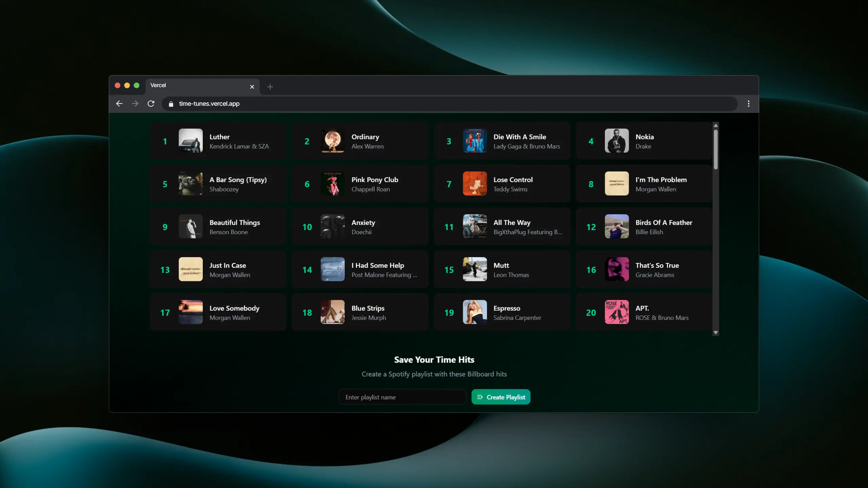Click the song title Love Somebody
This screenshot has height=488, width=868.
[234, 308]
